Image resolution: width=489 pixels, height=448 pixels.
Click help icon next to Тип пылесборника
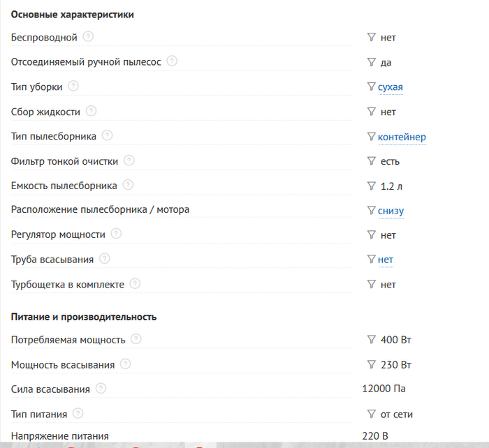click(108, 136)
